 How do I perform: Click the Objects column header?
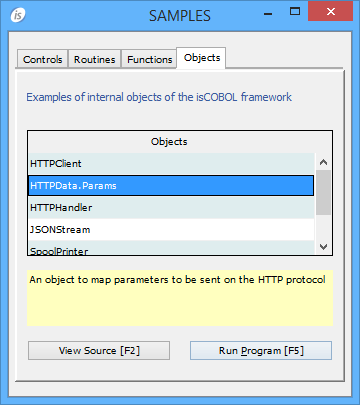point(169,142)
